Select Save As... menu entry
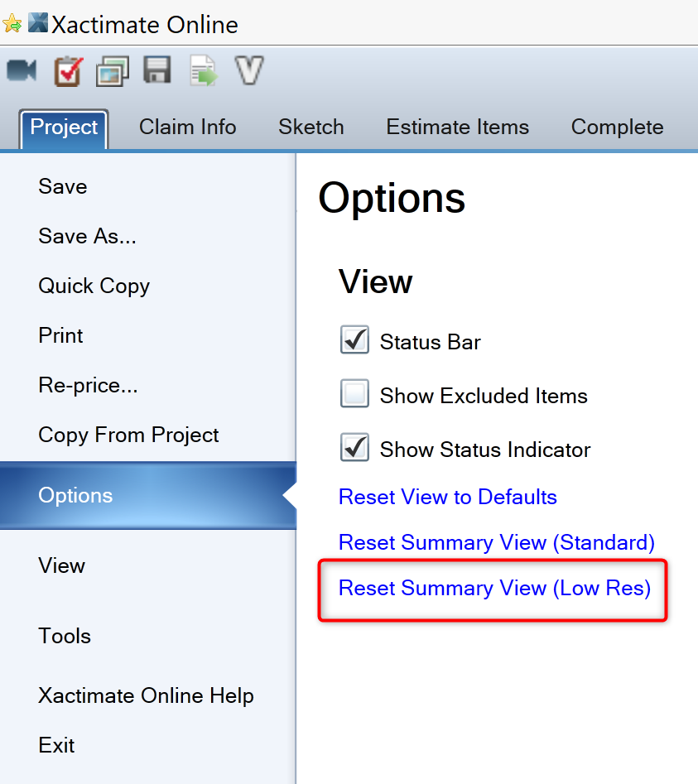The image size is (698, 784). [x=87, y=236]
